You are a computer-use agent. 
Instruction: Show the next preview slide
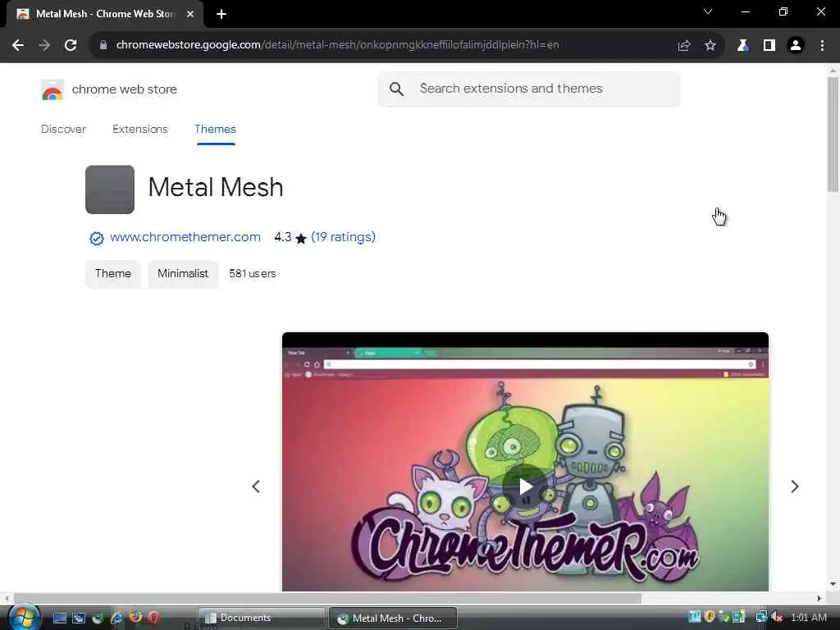[794, 486]
